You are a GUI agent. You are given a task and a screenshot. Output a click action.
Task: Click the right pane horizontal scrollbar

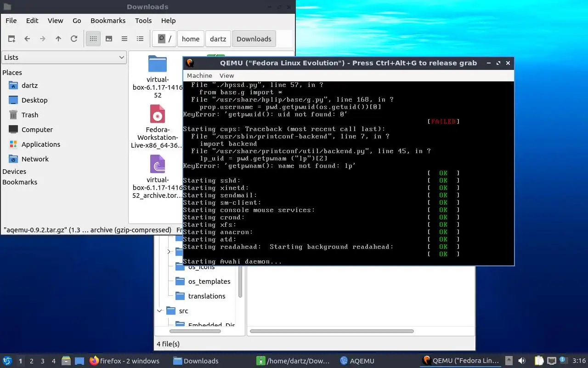coord(332,331)
